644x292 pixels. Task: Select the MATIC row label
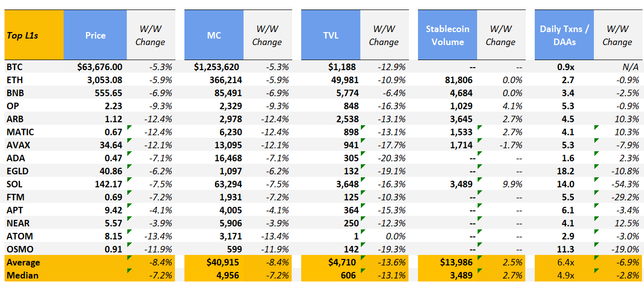[20, 132]
